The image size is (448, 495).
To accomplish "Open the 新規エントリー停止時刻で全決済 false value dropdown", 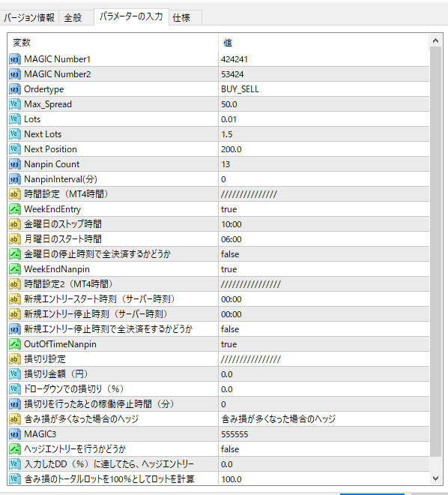I will (324, 329).
